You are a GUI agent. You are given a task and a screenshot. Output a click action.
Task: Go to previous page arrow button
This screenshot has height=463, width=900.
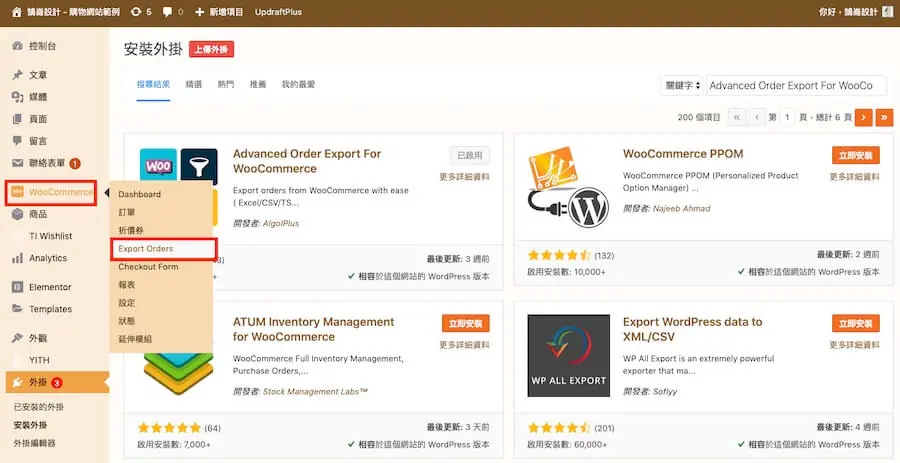[x=757, y=117]
